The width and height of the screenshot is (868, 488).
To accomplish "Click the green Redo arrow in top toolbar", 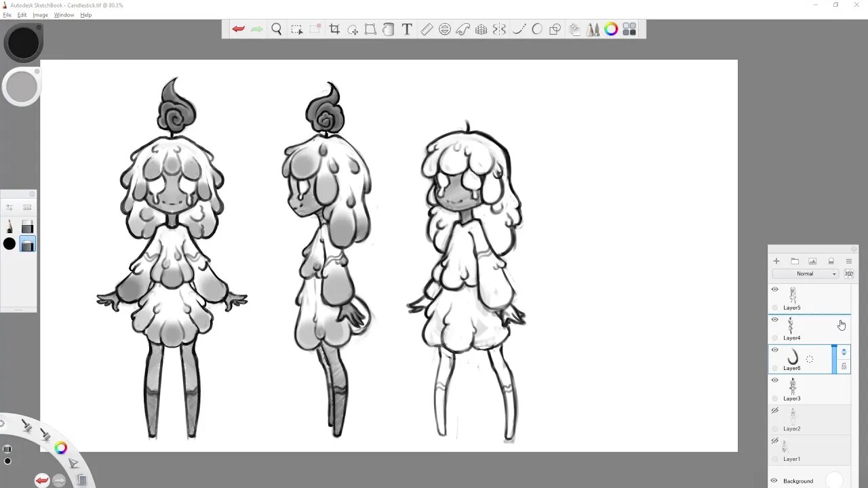I will pyautogui.click(x=257, y=29).
